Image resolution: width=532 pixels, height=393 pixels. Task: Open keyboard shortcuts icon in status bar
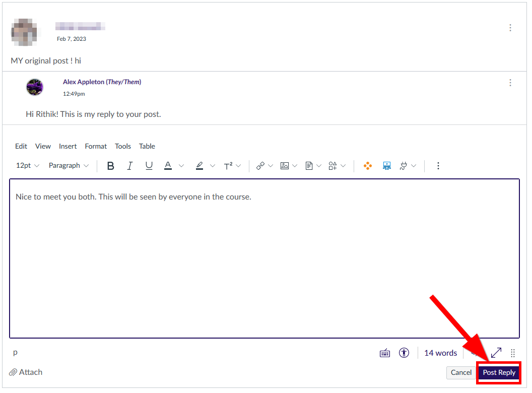click(385, 353)
